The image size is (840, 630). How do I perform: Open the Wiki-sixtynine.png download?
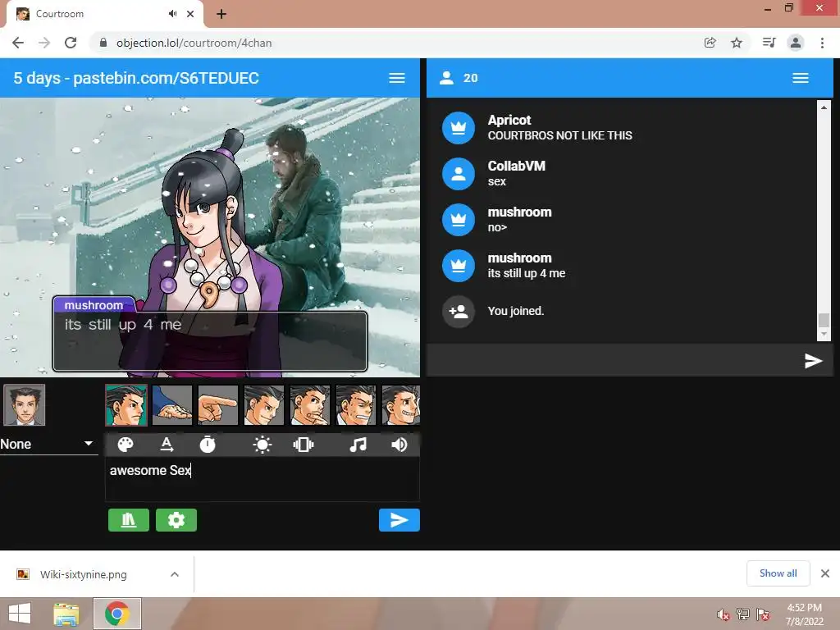tap(83, 574)
